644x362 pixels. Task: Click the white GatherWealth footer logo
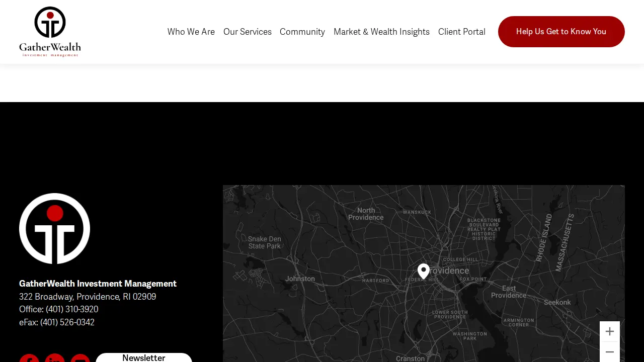[54, 229]
